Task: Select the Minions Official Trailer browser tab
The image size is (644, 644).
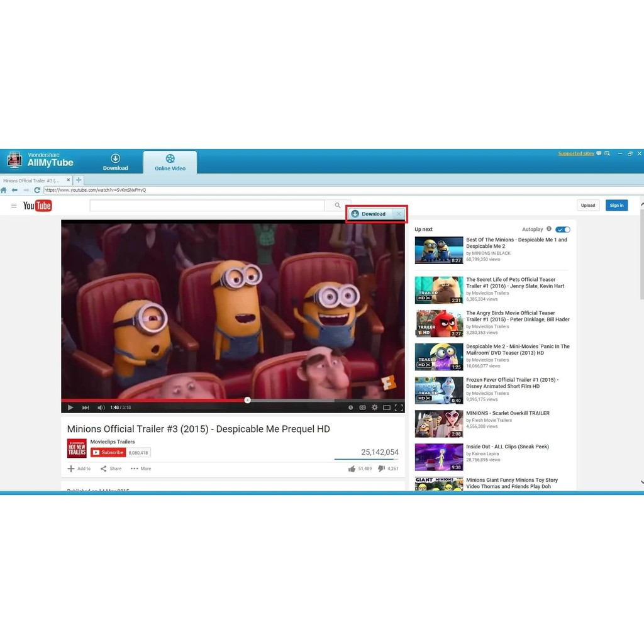Action: click(32, 180)
